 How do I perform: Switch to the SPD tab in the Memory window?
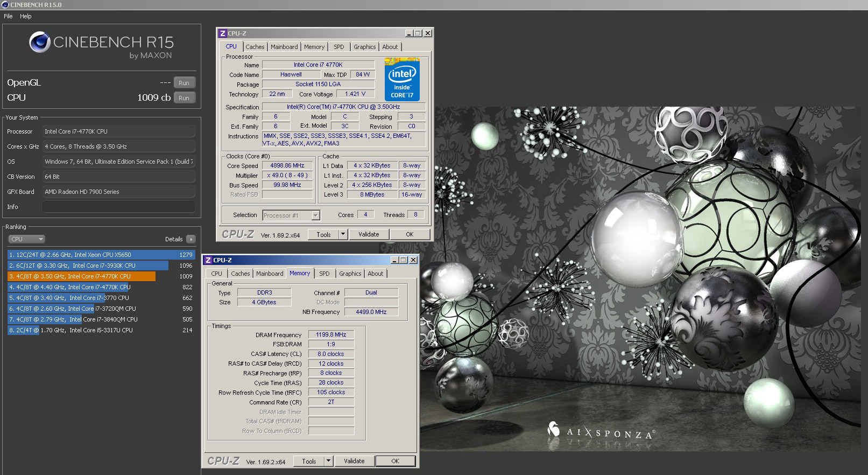[x=324, y=274]
